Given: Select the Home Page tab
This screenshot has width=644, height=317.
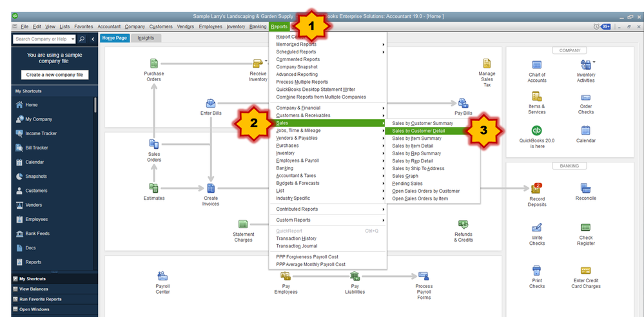Looking at the screenshot, I should [x=115, y=38].
